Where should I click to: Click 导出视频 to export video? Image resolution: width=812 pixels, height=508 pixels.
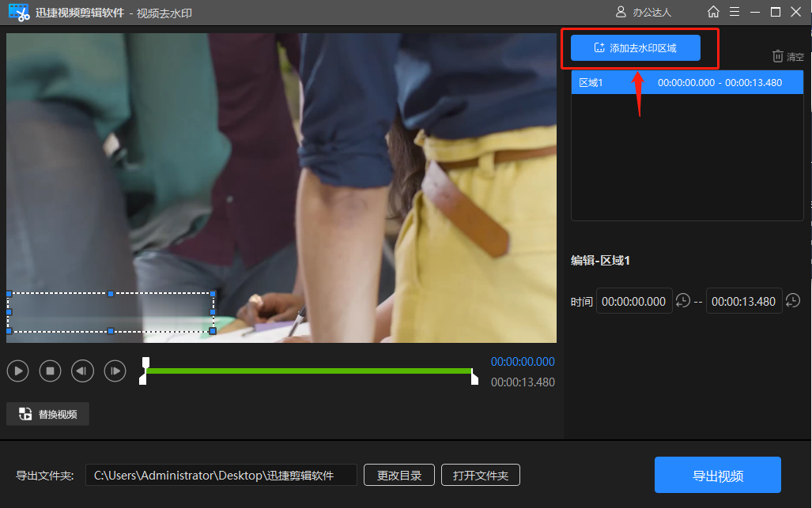click(718, 475)
